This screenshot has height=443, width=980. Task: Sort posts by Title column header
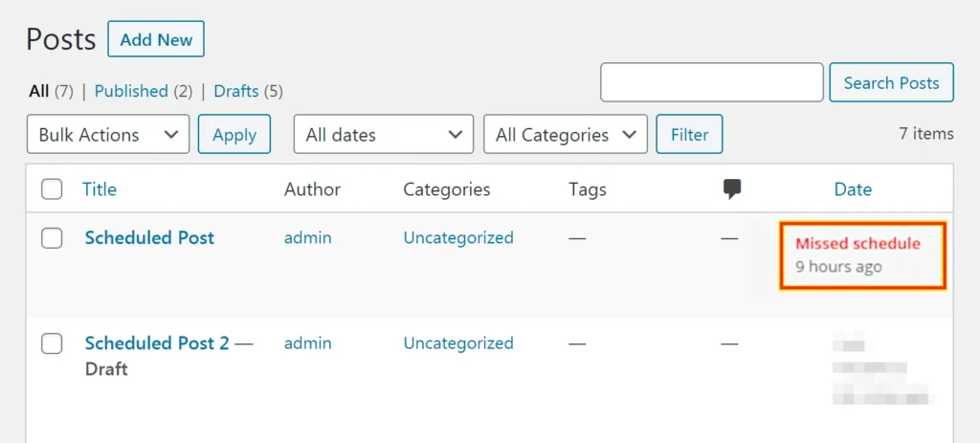(x=100, y=189)
